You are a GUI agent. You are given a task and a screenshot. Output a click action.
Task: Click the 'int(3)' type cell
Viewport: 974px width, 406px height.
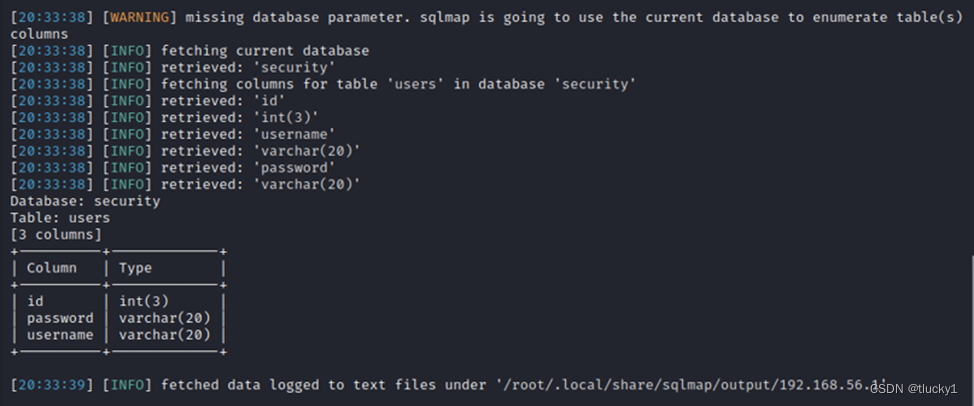[144, 302]
